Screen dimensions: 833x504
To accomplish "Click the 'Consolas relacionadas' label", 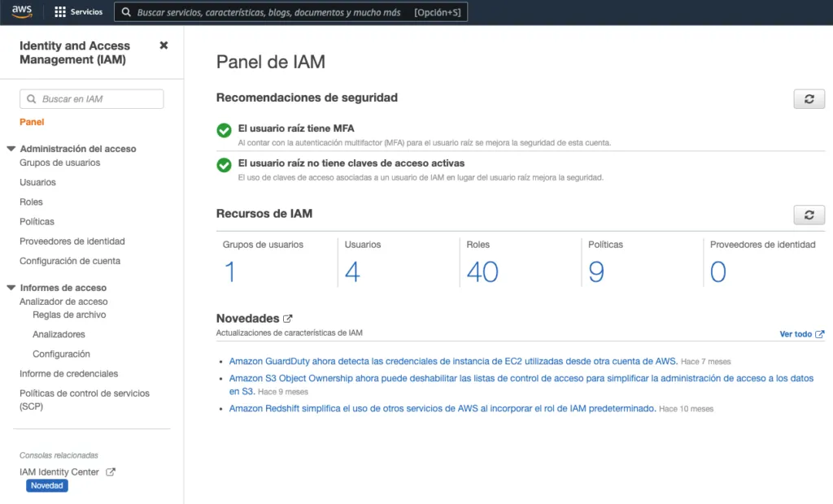I will (x=59, y=455).
